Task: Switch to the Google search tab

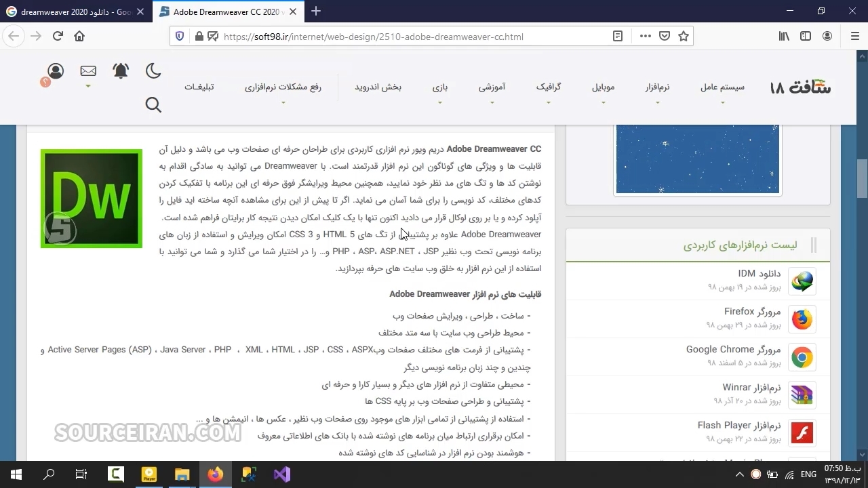Action: 75,12
